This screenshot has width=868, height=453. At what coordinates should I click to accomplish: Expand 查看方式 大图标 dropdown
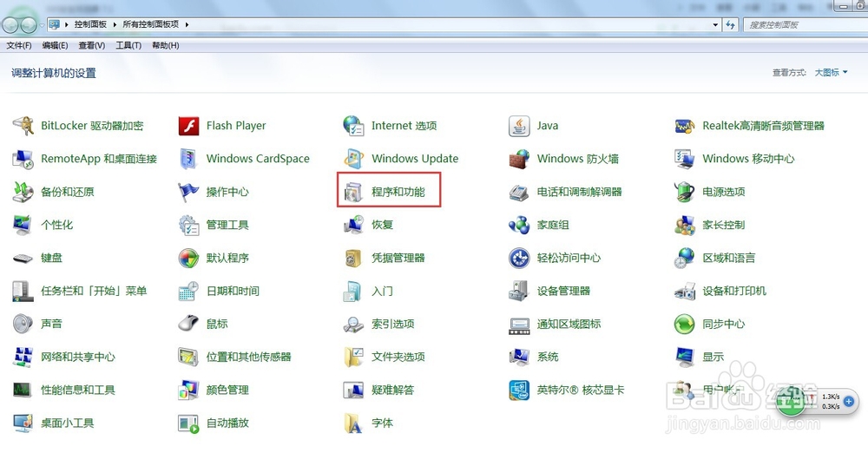[x=831, y=73]
